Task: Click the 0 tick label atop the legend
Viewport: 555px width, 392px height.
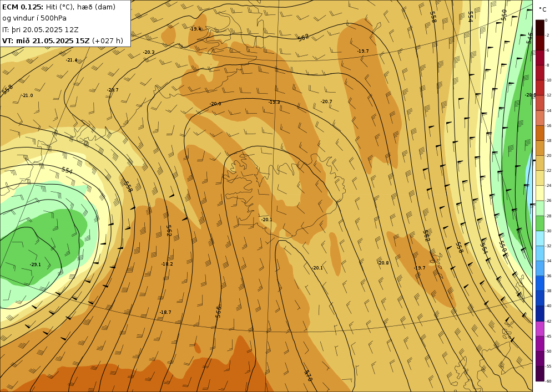Action: [x=547, y=20]
